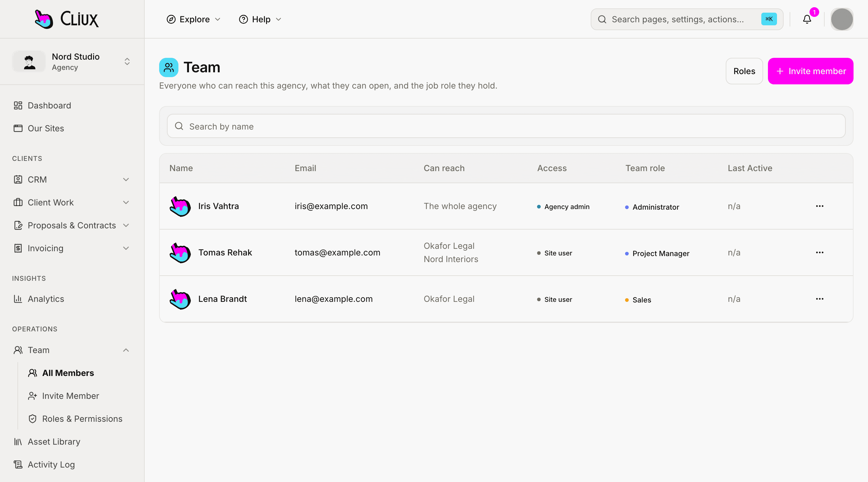Click the email iris@example.com

[331, 206]
